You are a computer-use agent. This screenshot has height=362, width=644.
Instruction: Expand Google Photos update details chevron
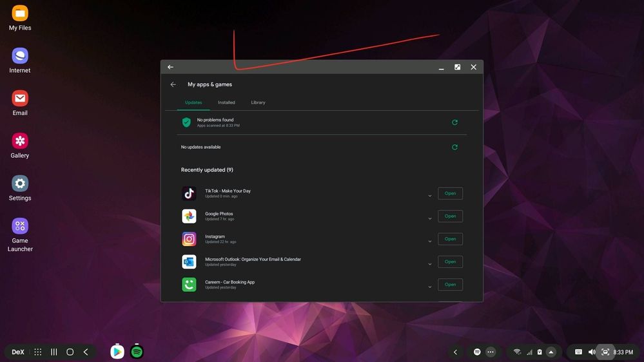click(429, 218)
